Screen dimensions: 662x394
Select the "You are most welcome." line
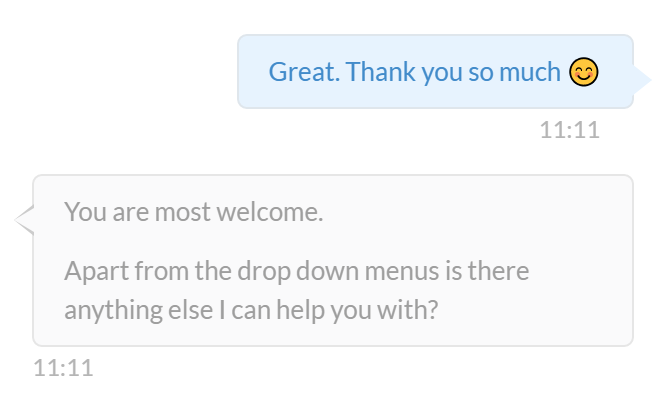(193, 212)
